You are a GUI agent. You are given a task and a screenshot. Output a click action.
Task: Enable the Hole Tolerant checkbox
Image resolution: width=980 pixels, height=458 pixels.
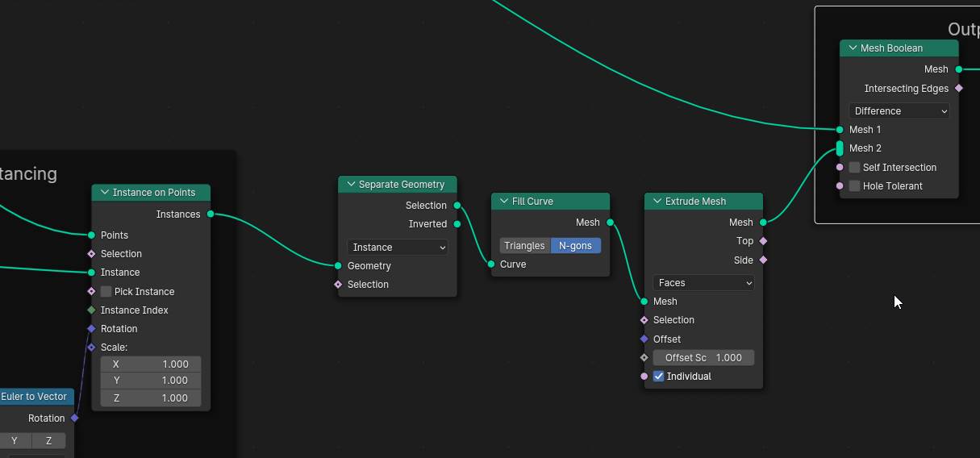[x=854, y=186]
